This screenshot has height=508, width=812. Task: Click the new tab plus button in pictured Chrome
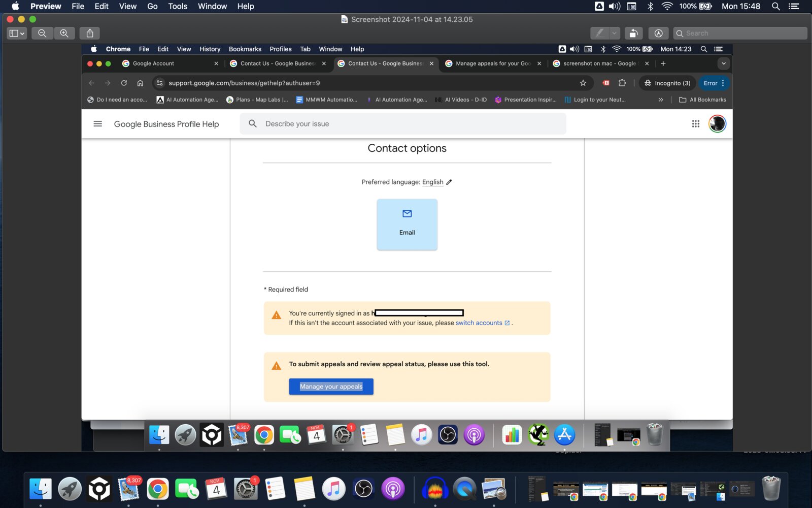point(663,63)
